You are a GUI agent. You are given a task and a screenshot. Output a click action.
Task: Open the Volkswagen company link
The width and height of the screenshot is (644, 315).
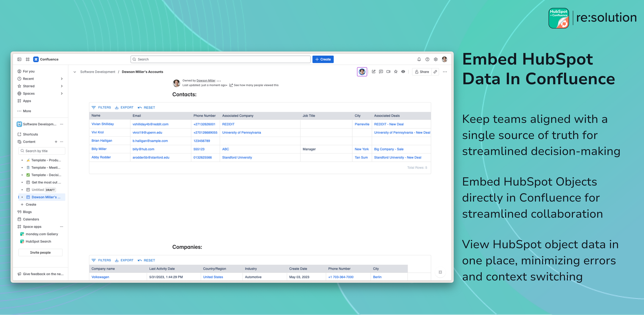pyautogui.click(x=100, y=277)
